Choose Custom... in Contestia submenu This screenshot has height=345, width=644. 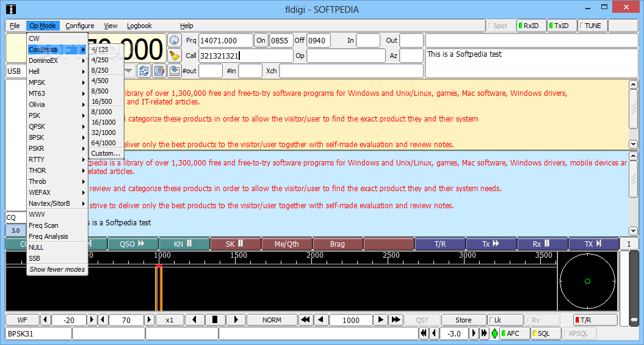pos(106,154)
